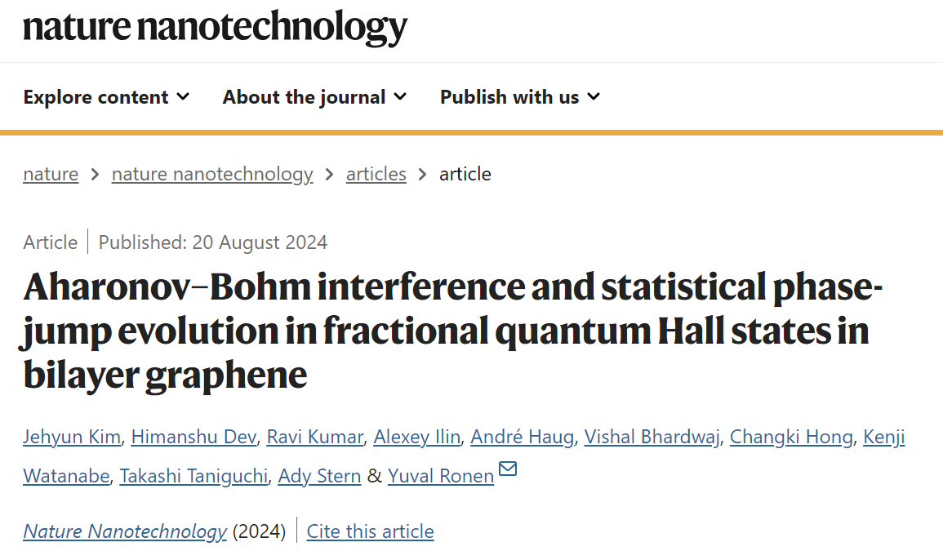Open author Jehyun Kim's details

point(72,437)
